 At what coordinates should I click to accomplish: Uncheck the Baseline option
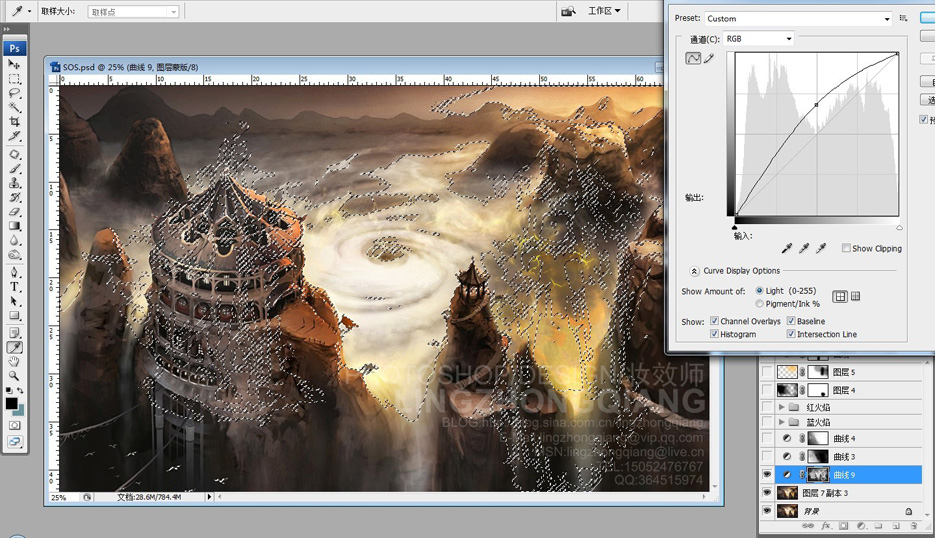tap(791, 321)
